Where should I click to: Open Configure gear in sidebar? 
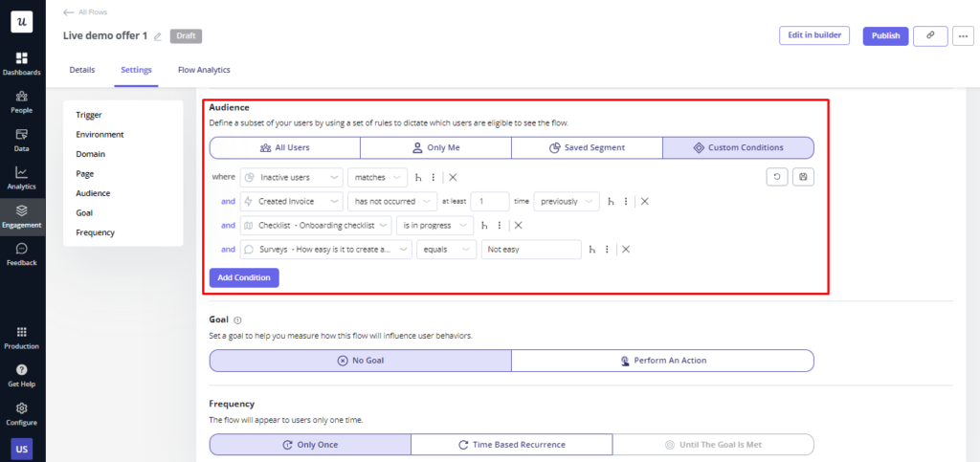[x=21, y=412]
